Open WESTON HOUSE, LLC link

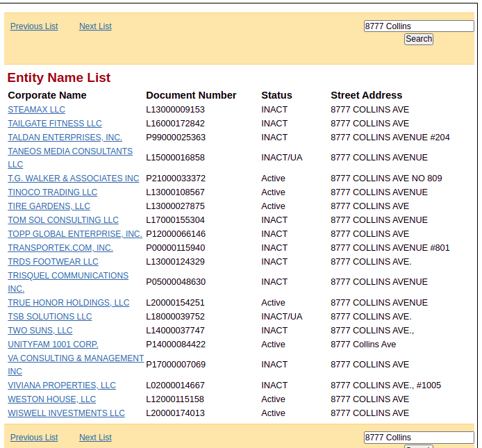[51, 399]
